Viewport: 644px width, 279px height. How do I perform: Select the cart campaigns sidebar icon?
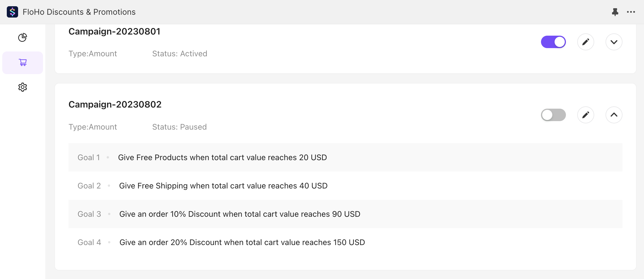[x=23, y=63]
